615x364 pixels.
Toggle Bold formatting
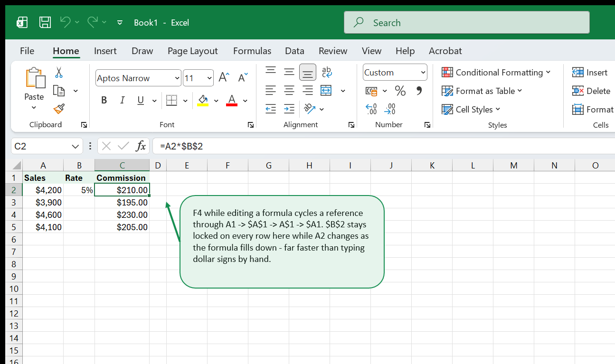pyautogui.click(x=104, y=100)
